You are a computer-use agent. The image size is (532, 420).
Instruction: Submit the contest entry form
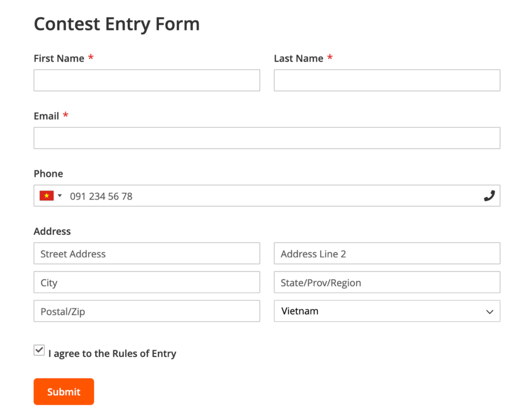64,391
